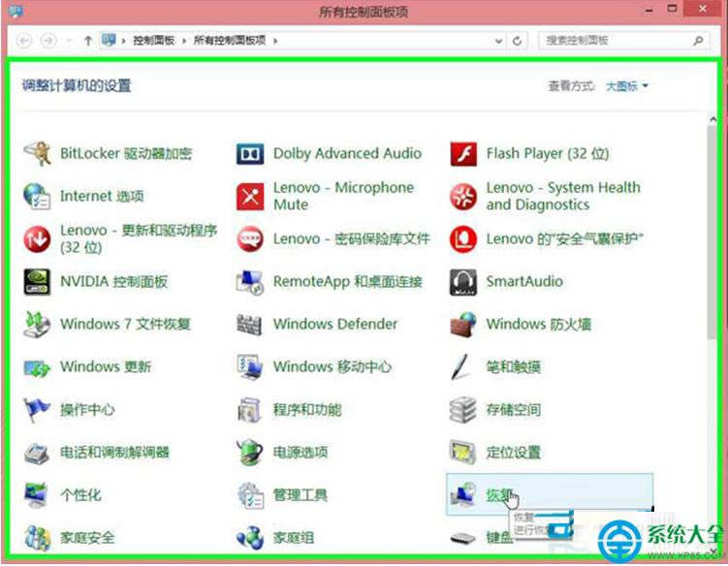Open the 定位设置 icon
The width and height of the screenshot is (728, 566).
(x=463, y=453)
